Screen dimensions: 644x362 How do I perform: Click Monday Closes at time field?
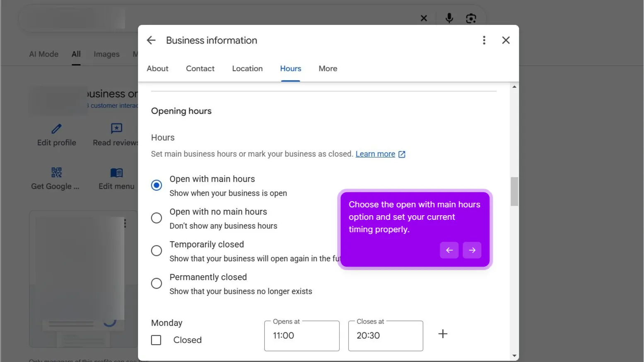click(386, 335)
